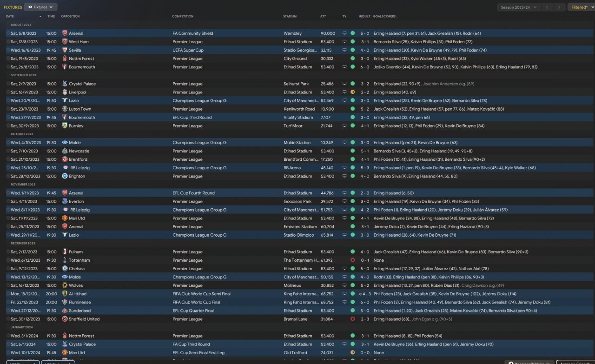Go to the previous season arrow
Screen dimensions: 595x364
click(x=548, y=7)
